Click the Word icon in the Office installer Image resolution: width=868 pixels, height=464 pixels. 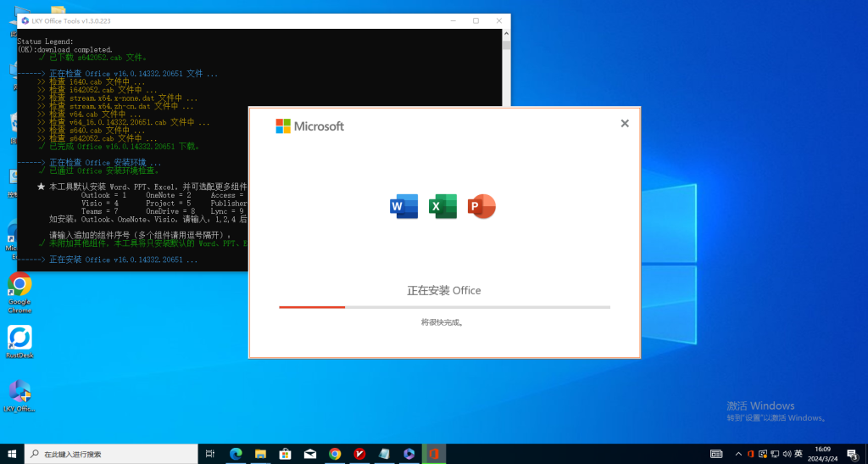[x=404, y=206]
